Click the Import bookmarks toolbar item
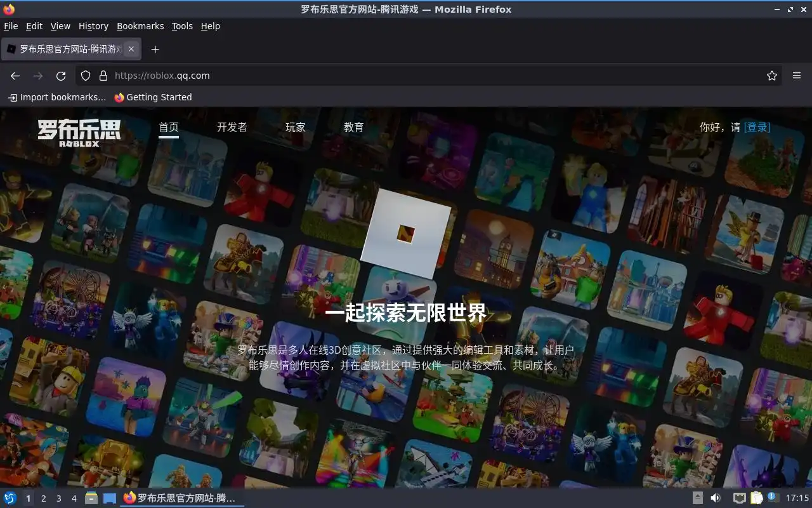This screenshot has height=508, width=812. pos(57,97)
